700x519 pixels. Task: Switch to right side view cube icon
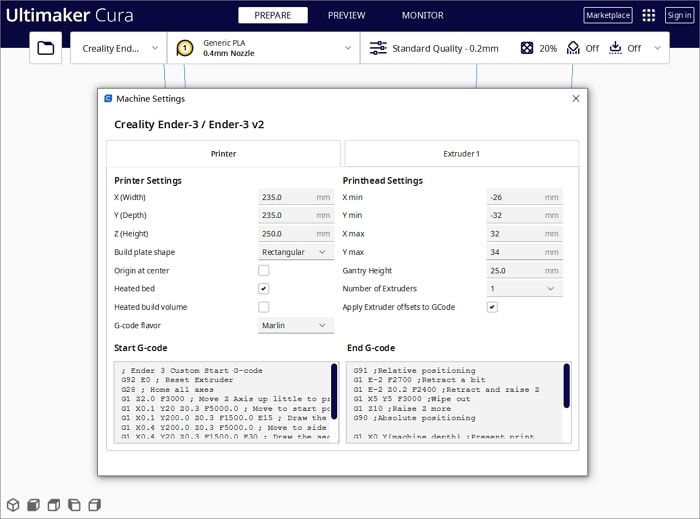pos(95,505)
